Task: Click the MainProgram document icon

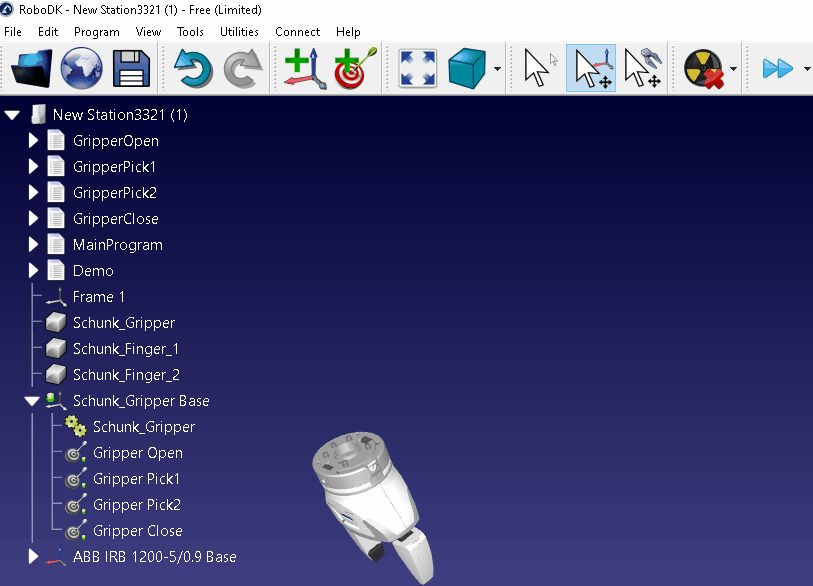Action: tap(56, 244)
